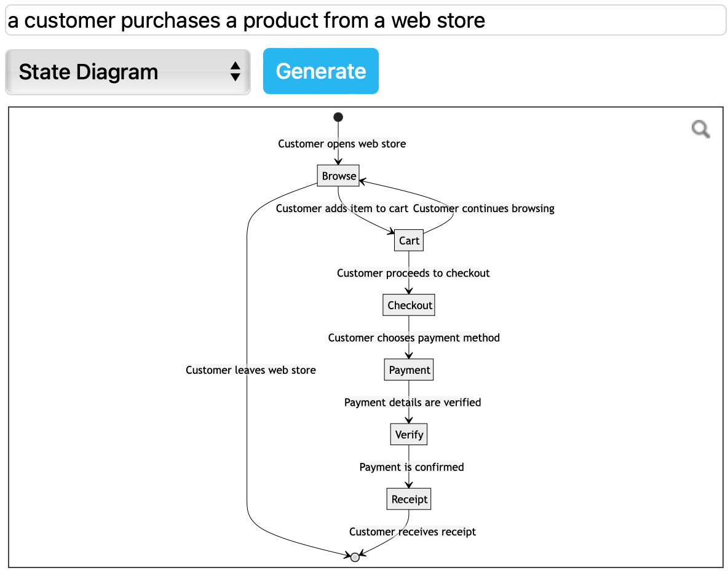Screen dimensions: 728x573
Task: Select the Receipt state node
Action: click(408, 499)
